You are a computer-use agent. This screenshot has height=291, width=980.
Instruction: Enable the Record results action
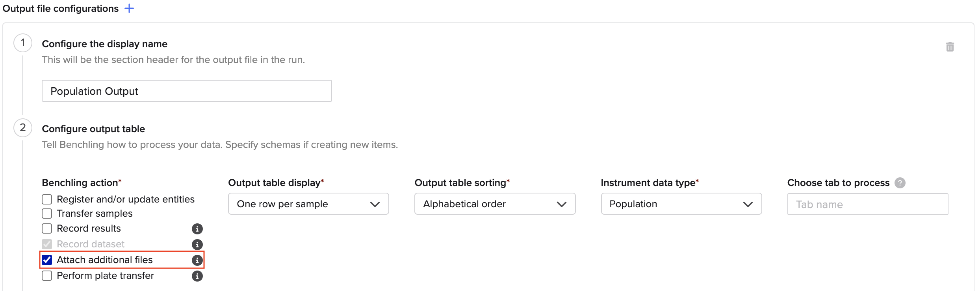click(46, 228)
